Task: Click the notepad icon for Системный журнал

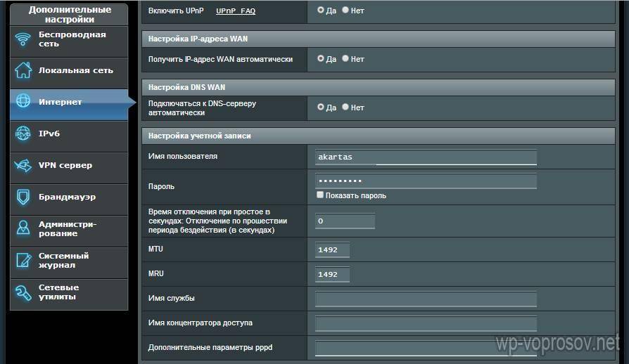Action: 23,261
